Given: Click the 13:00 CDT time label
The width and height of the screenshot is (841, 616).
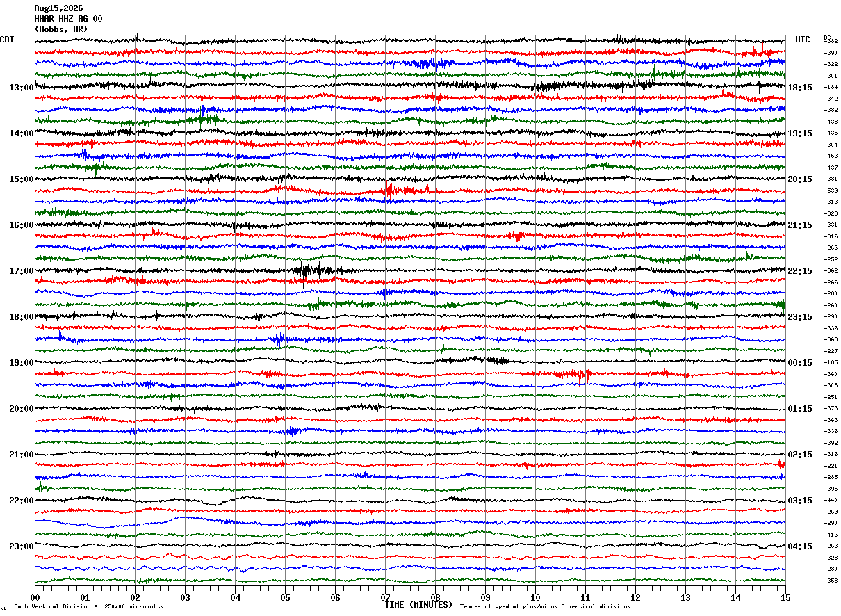Looking at the screenshot, I should [x=22, y=88].
